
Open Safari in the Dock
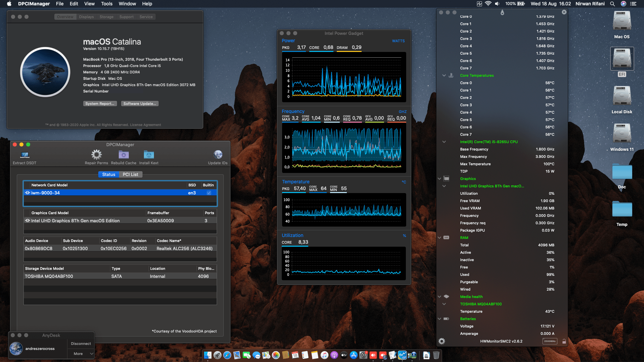(x=227, y=355)
